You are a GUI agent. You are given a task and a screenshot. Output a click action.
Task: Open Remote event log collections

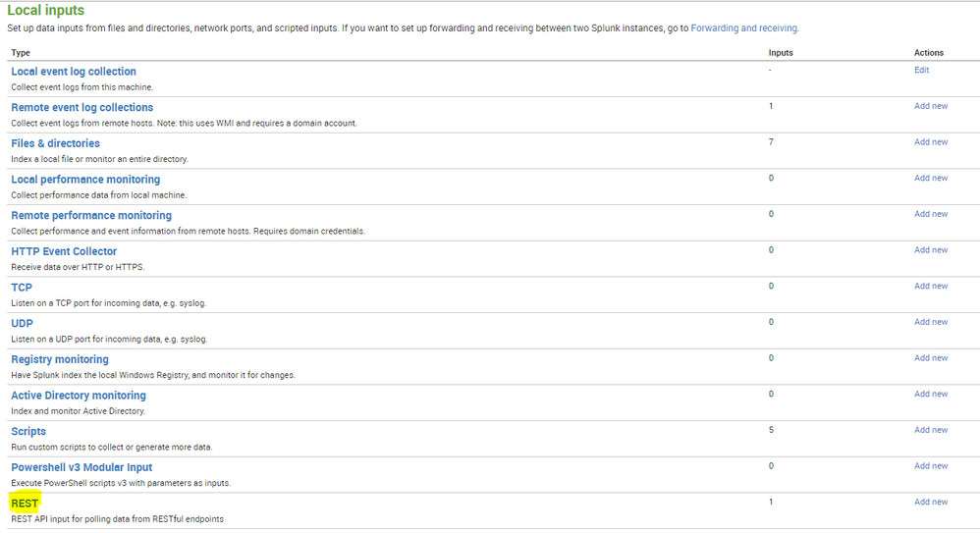tap(82, 107)
